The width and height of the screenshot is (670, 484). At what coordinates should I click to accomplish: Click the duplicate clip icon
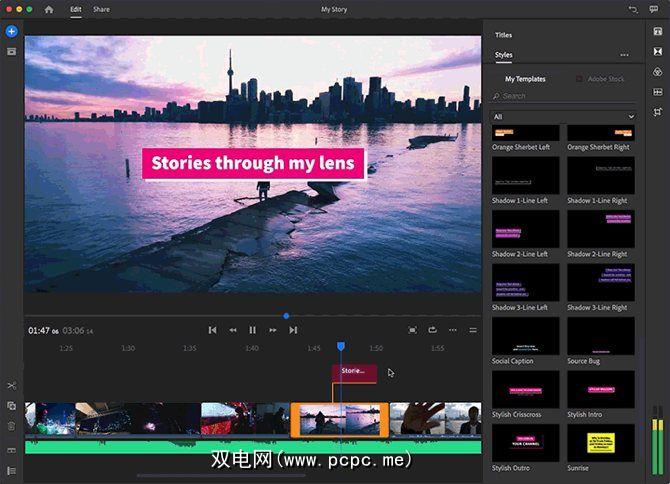[x=12, y=406]
